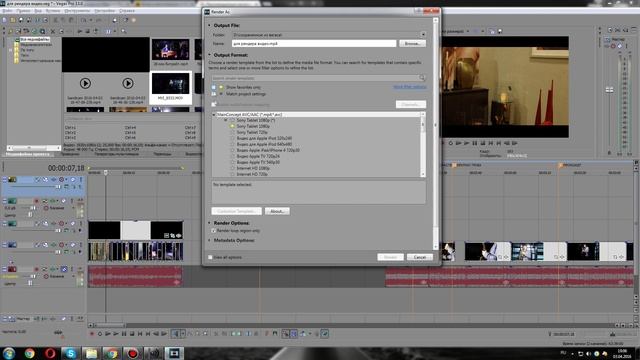Click the magnifier icon in the template search box
Viewport: 640px width, 360px height.
coord(422,78)
